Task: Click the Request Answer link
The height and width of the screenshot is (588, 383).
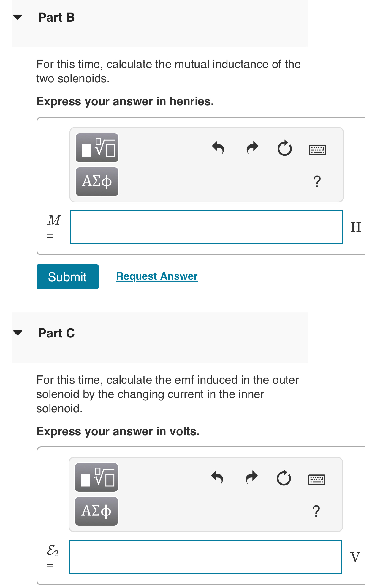Action: (157, 276)
